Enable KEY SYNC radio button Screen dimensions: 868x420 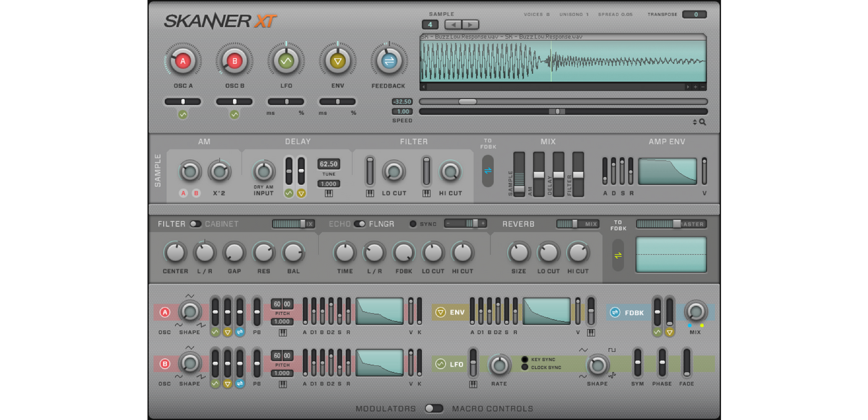pos(525,359)
